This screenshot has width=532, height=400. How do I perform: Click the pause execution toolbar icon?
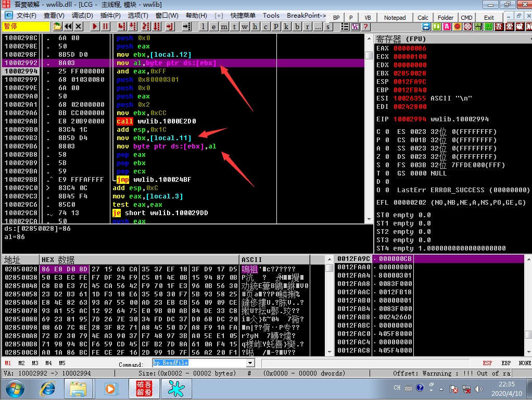click(x=105, y=27)
